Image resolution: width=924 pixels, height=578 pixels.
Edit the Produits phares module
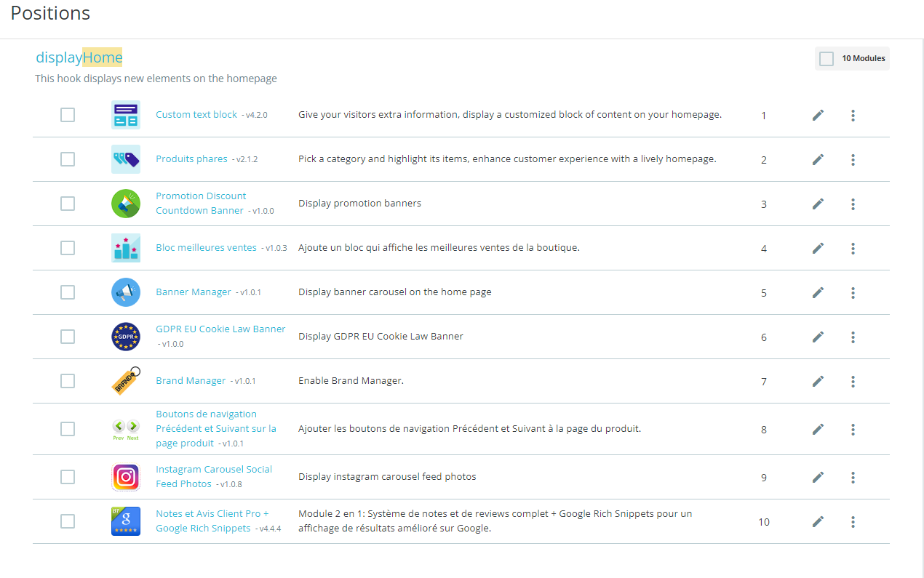coord(818,159)
